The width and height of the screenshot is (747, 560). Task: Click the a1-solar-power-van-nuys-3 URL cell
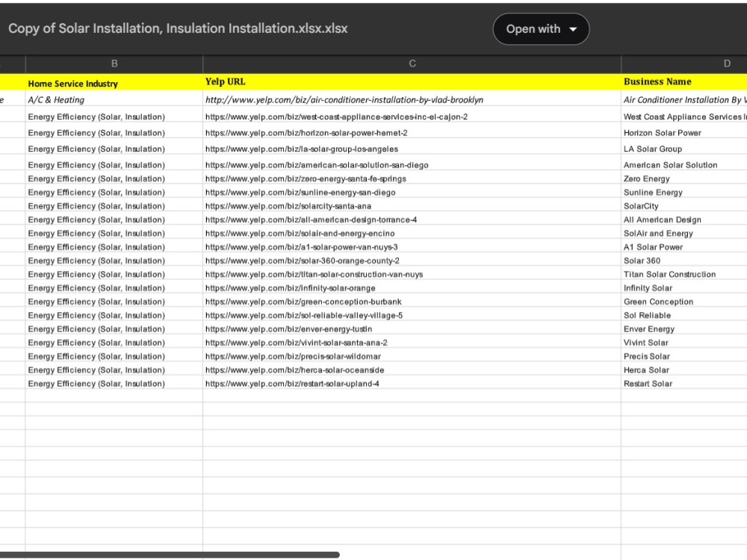[412, 246]
